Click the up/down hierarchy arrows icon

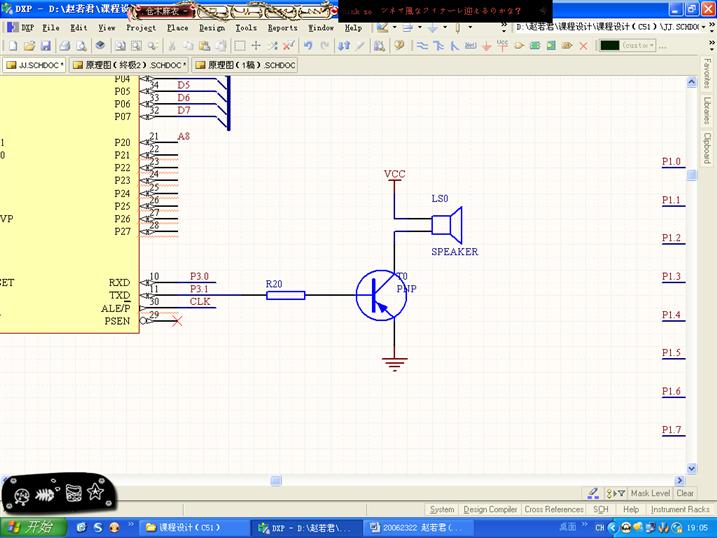(x=344, y=46)
